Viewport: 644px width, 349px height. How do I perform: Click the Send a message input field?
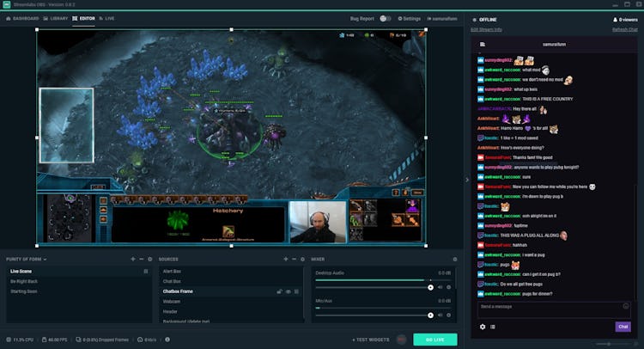(x=554, y=310)
